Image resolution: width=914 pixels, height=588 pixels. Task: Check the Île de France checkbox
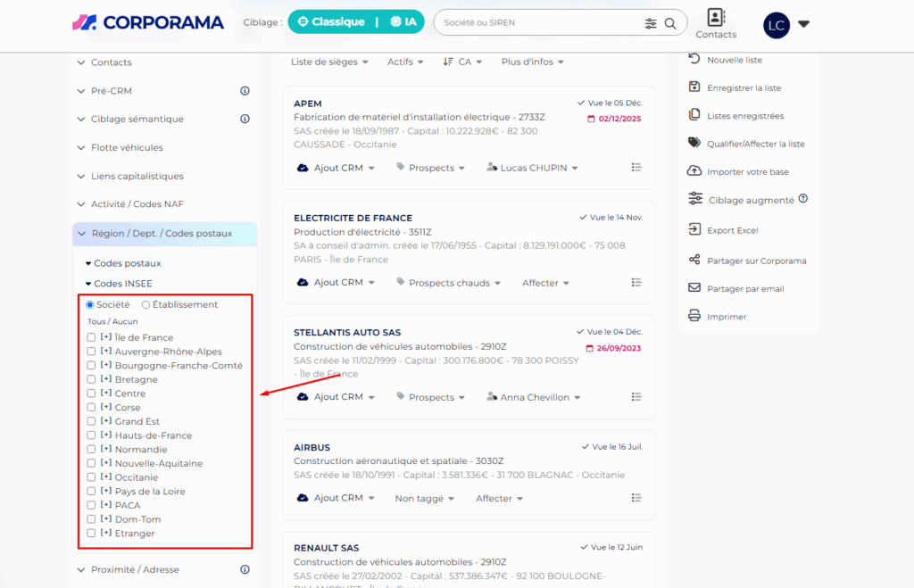91,337
